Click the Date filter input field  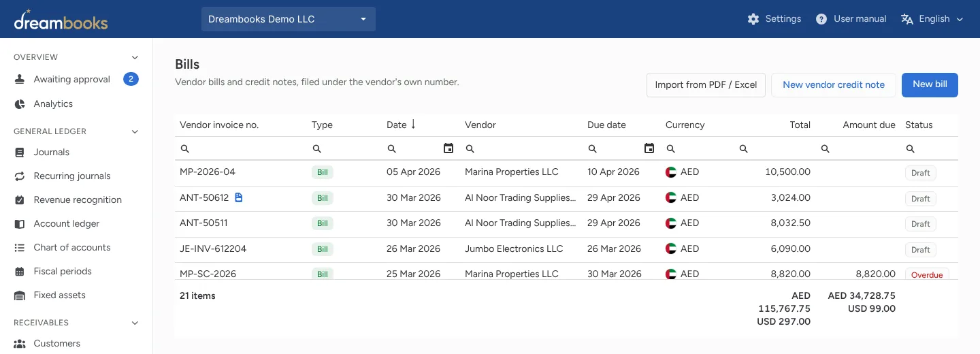pos(419,148)
